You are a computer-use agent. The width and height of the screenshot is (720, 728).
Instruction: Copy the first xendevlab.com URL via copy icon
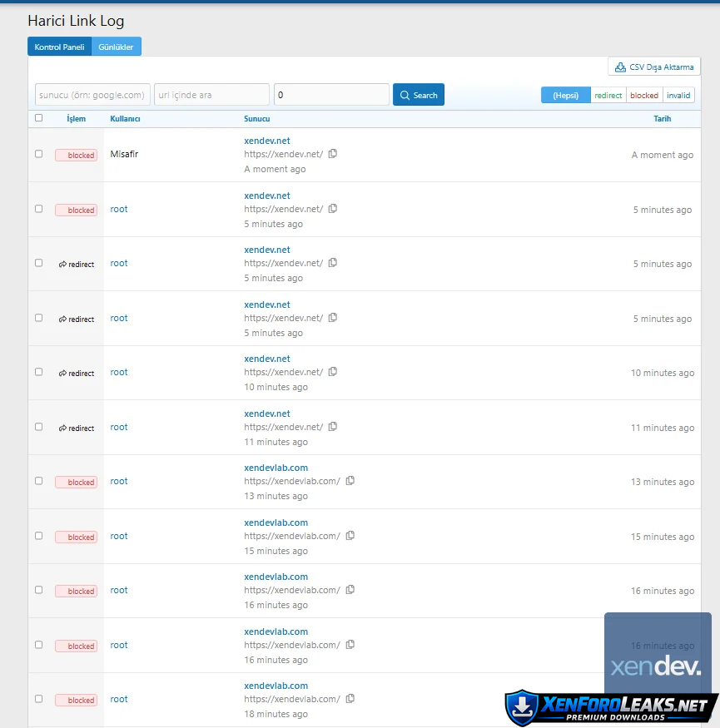coord(350,481)
